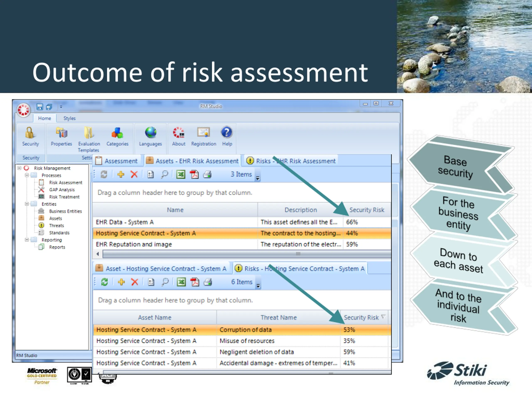The width and height of the screenshot is (532, 399).
Task: Collapse the Risk Management tree root
Action: tap(20, 168)
